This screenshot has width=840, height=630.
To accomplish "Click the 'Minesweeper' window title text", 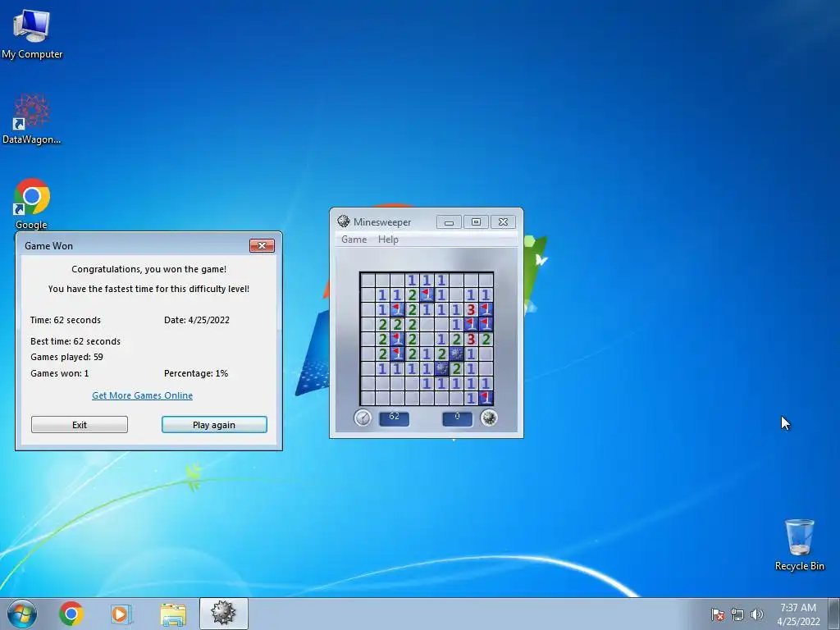I will pos(382,221).
